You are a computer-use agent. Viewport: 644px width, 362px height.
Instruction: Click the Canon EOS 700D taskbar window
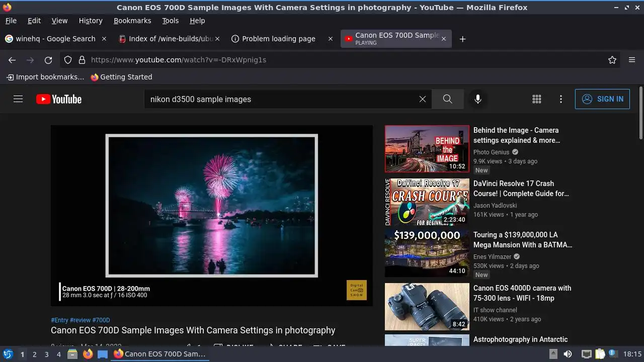pyautogui.click(x=160, y=354)
